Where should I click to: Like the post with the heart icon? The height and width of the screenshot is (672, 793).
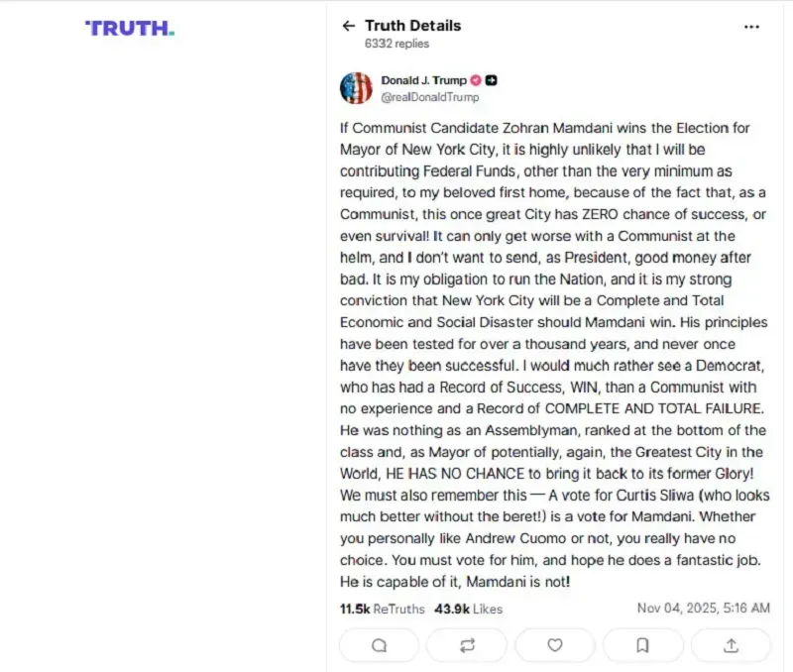pos(555,645)
